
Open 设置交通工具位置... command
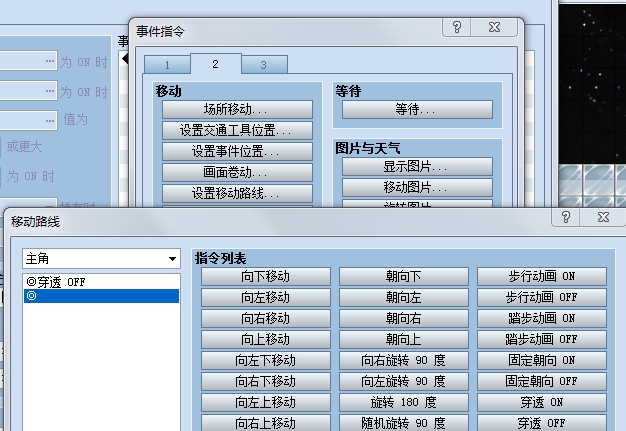pos(237,130)
